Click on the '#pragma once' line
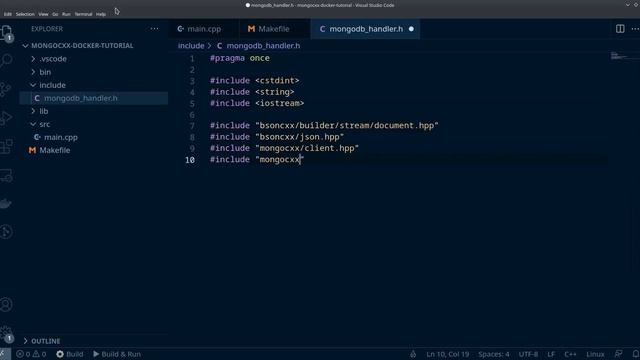640x360 pixels. [x=240, y=58]
